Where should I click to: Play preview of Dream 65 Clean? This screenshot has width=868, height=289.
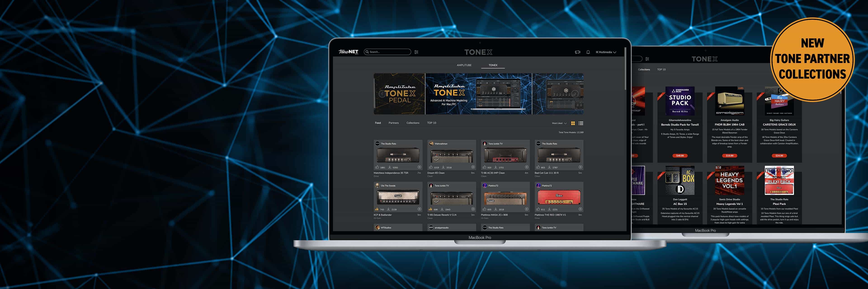473,167
